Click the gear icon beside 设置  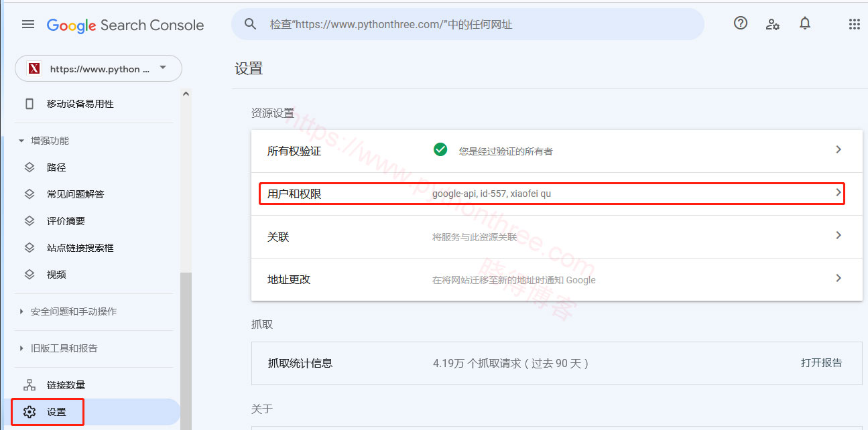29,412
